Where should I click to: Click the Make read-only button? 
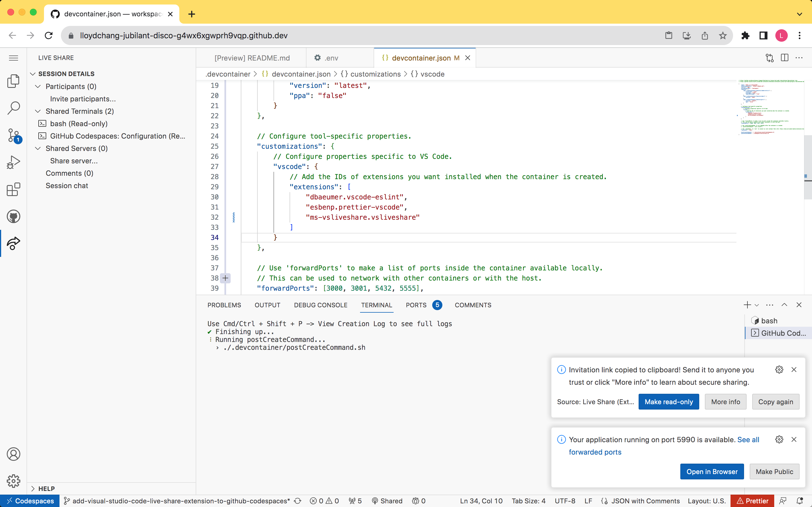click(x=668, y=402)
